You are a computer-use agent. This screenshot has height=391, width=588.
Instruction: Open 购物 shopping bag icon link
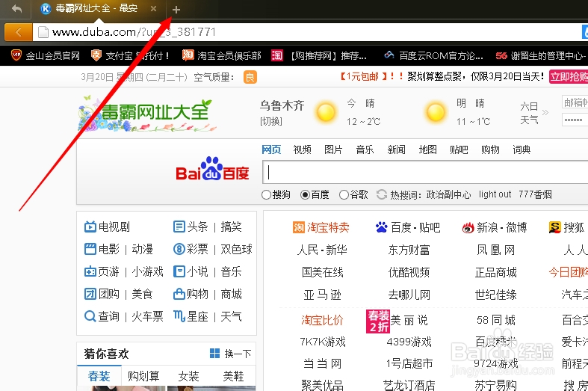pos(191,295)
